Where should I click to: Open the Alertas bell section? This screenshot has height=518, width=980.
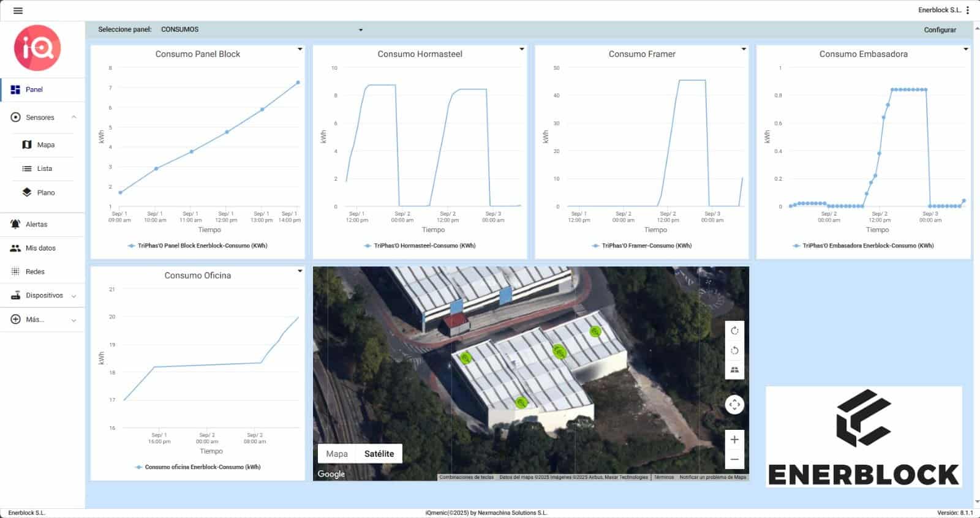[x=36, y=224]
